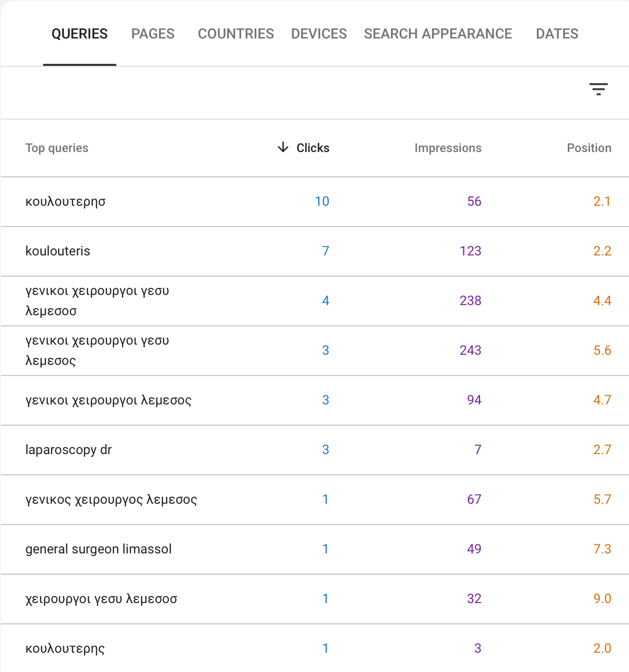The image size is (629, 672).
Task: Select the query row 'koulouteris'
Action: coord(58,251)
